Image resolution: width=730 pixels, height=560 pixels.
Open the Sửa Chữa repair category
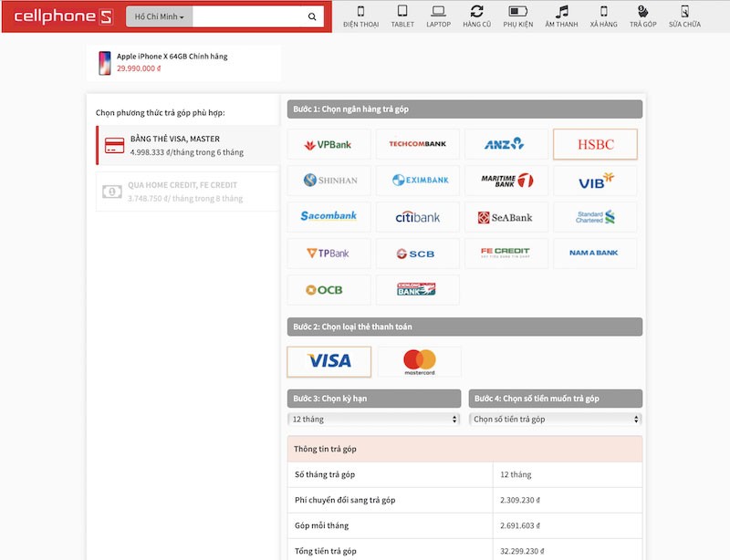click(684, 16)
